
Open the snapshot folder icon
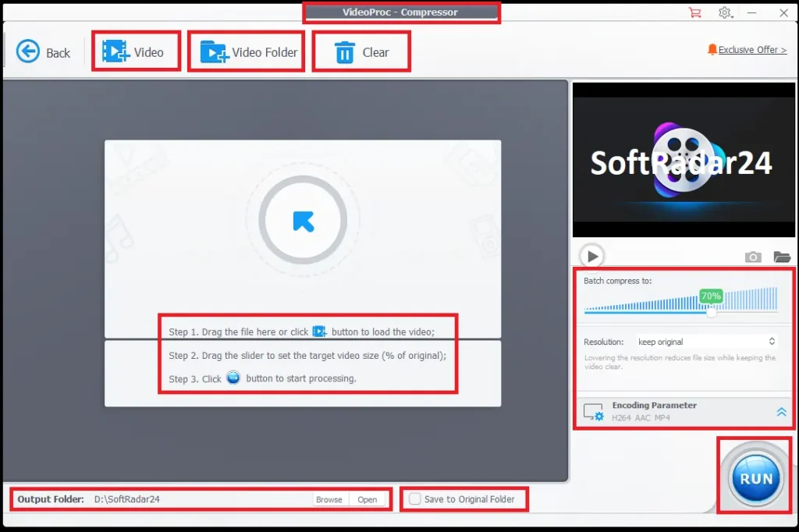(782, 257)
